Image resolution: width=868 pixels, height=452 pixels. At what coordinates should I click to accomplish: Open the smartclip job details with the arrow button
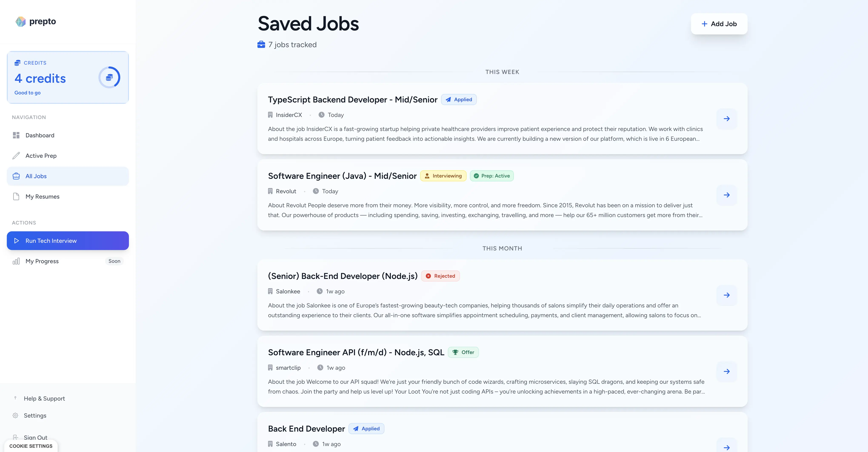click(727, 371)
